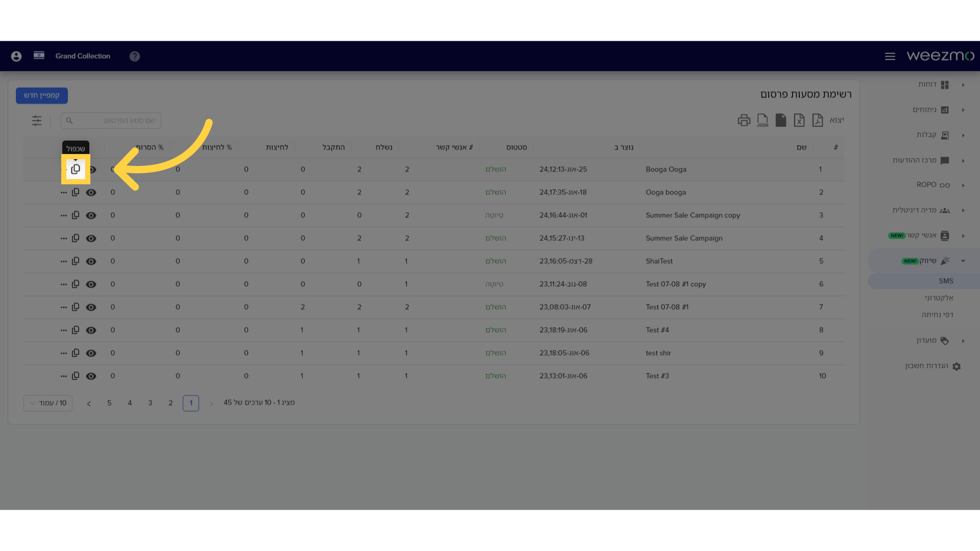
Task: Duplicate the ShaiTest campaign
Action: click(76, 261)
